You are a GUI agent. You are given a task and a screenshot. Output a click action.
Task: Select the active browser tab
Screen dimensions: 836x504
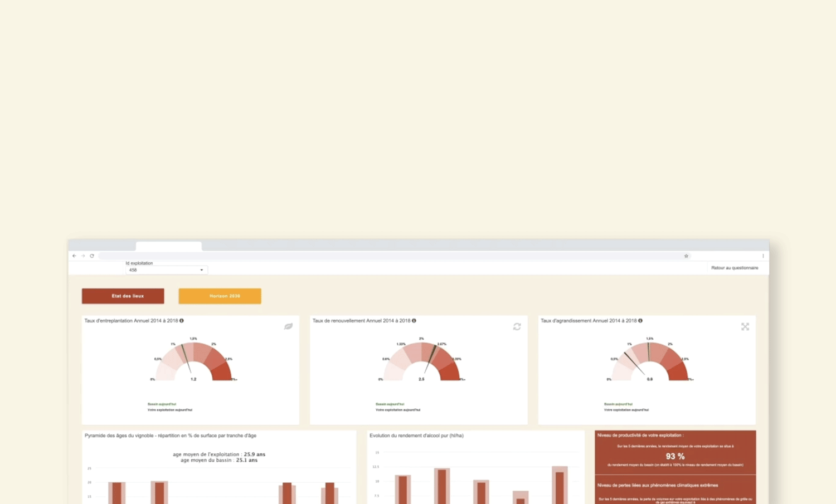tap(168, 246)
